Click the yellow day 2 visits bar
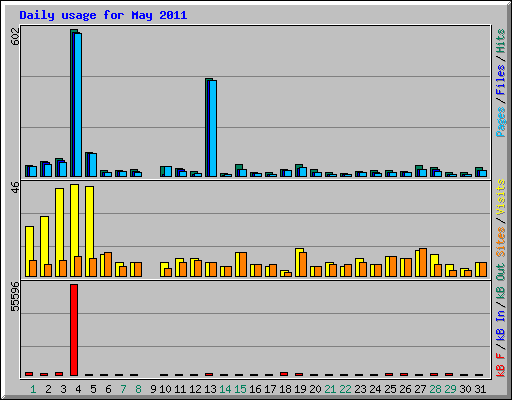Viewport: 512px width, 400px height. click(44, 246)
